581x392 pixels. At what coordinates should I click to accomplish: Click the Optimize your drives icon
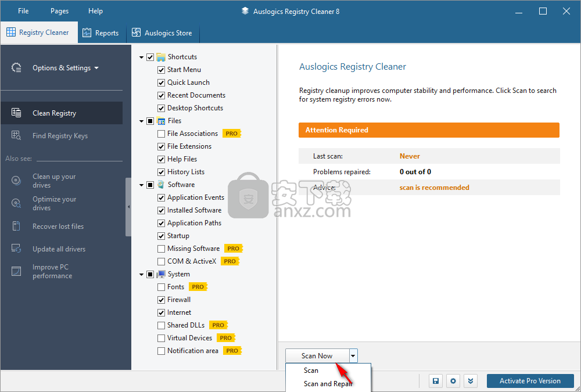point(16,203)
